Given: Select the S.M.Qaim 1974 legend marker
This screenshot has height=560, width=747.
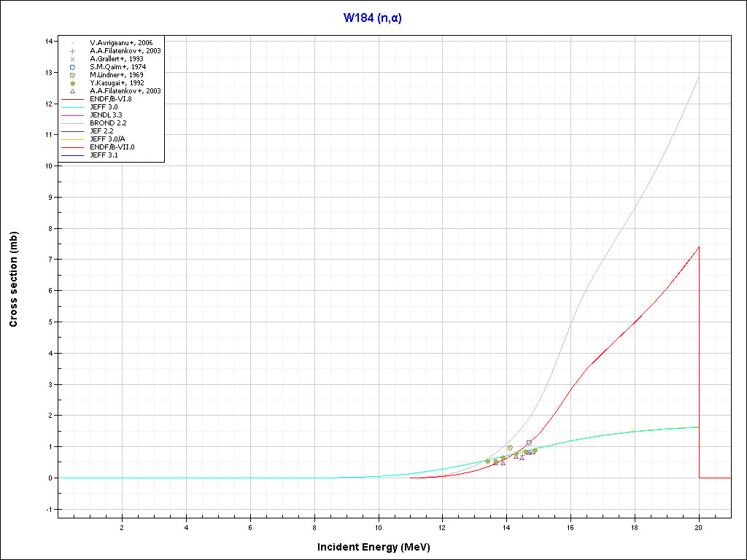Looking at the screenshot, I should click(x=73, y=67).
